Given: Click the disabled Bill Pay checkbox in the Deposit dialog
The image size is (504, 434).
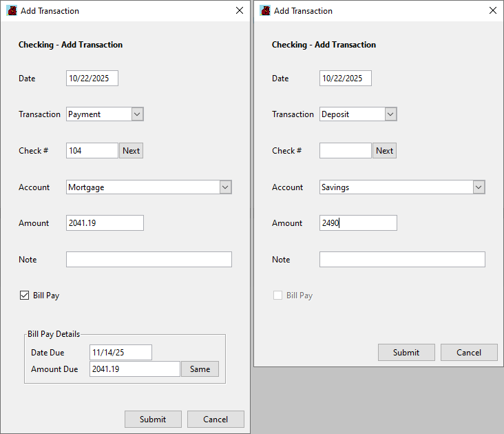Looking at the screenshot, I should (277, 296).
